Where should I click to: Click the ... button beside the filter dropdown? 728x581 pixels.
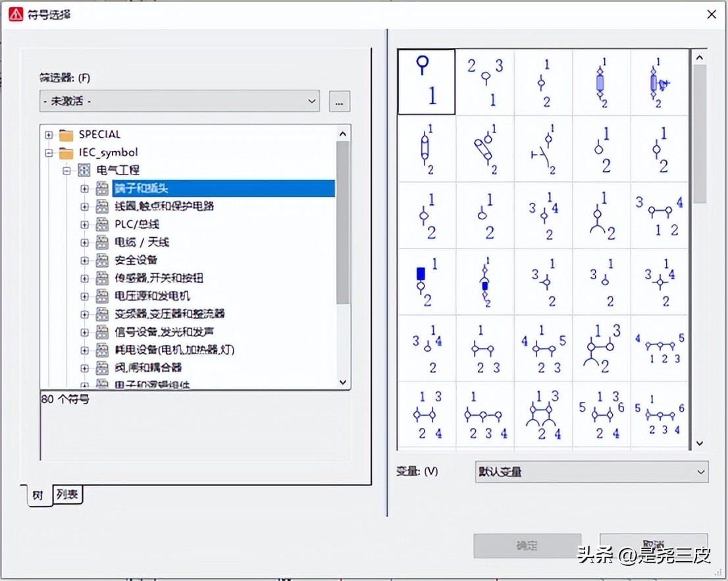click(x=339, y=101)
